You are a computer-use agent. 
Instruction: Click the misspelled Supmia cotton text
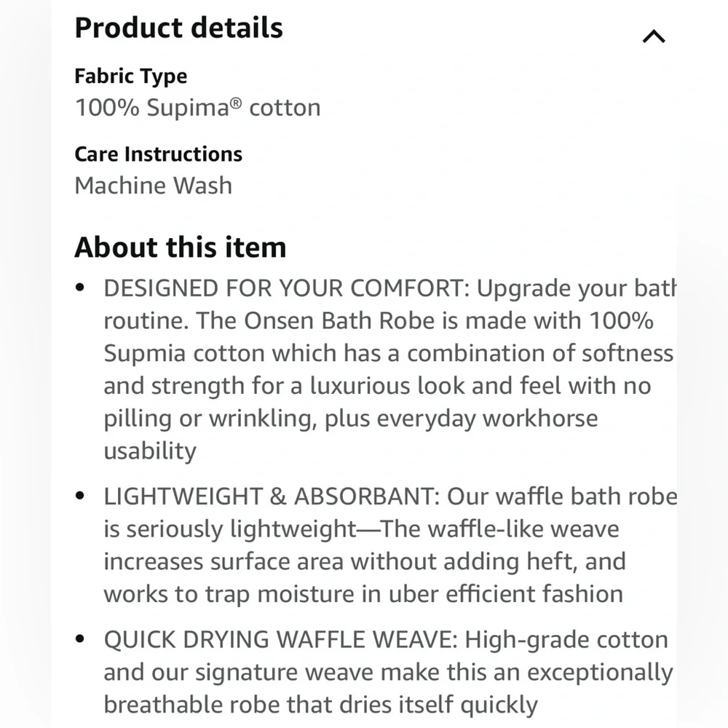pyautogui.click(x=184, y=353)
